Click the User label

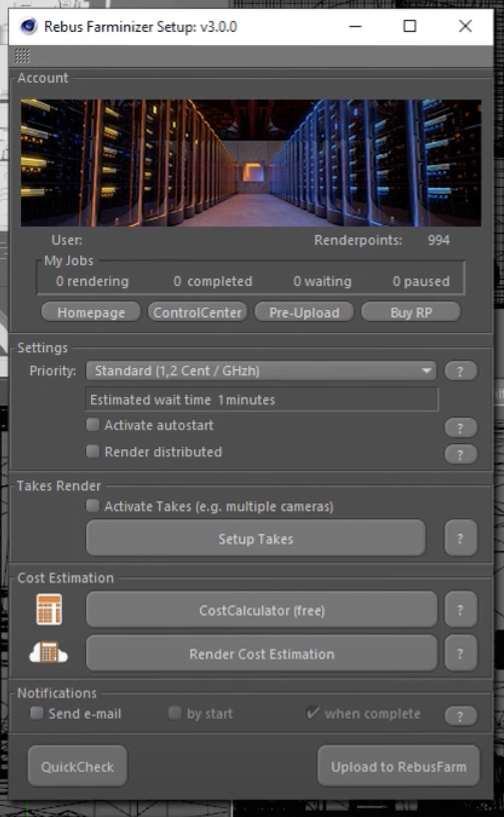pos(67,240)
